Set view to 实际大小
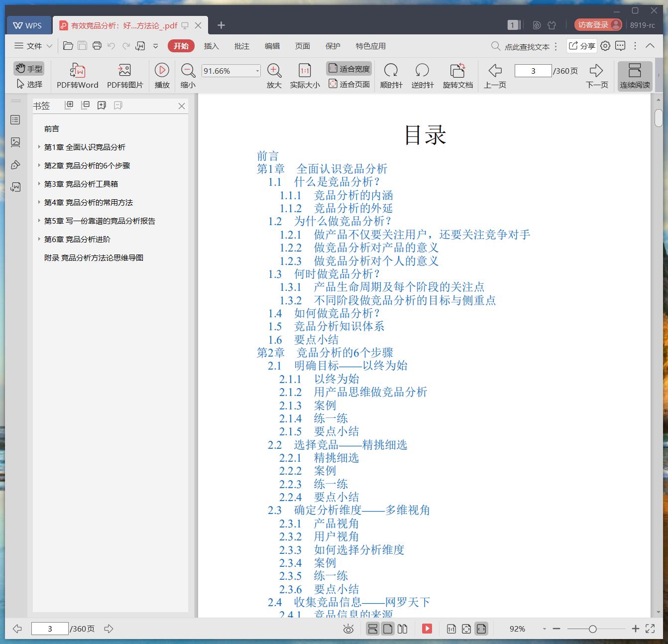 [305, 76]
